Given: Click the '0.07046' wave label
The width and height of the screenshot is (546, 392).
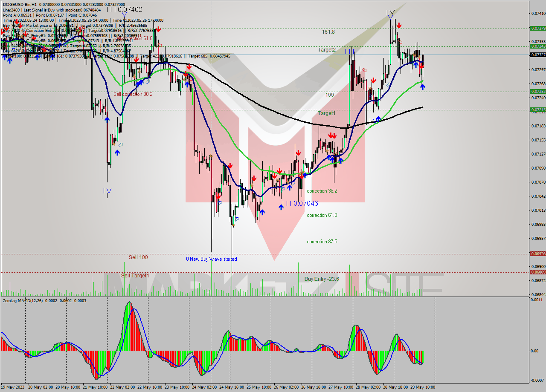Looking at the screenshot, I should [x=306, y=204].
